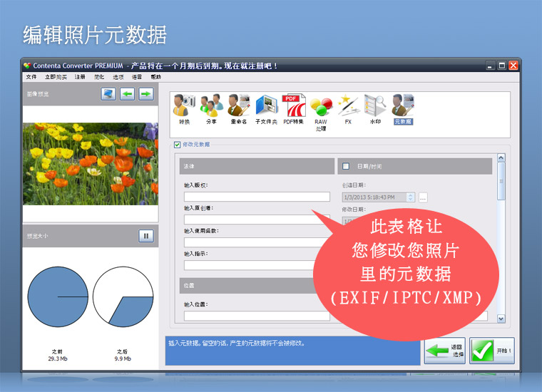Click the 输入原创者 creator input field
The image size is (542, 392).
(x=257, y=220)
